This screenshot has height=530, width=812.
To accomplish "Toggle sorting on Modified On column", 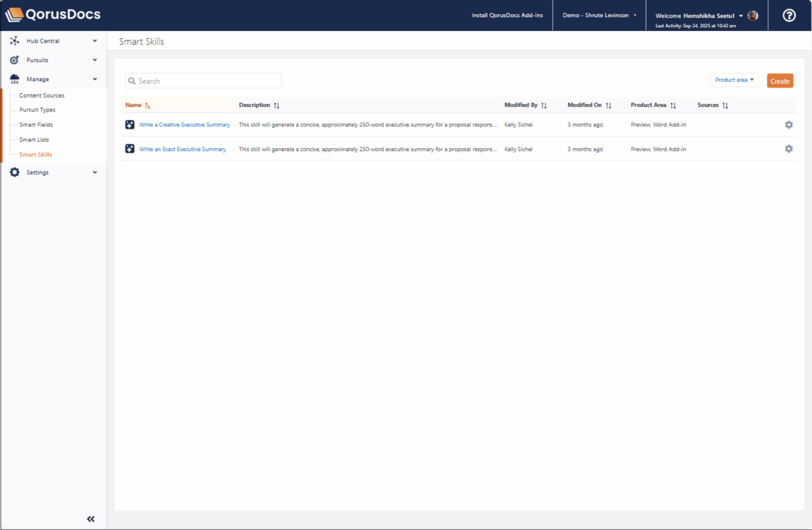I will pos(609,105).
